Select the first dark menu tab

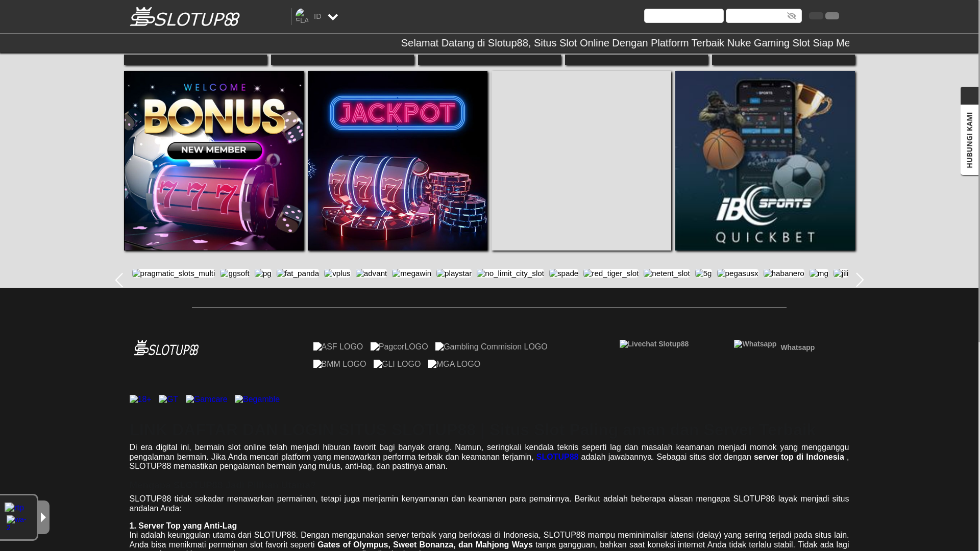click(195, 60)
